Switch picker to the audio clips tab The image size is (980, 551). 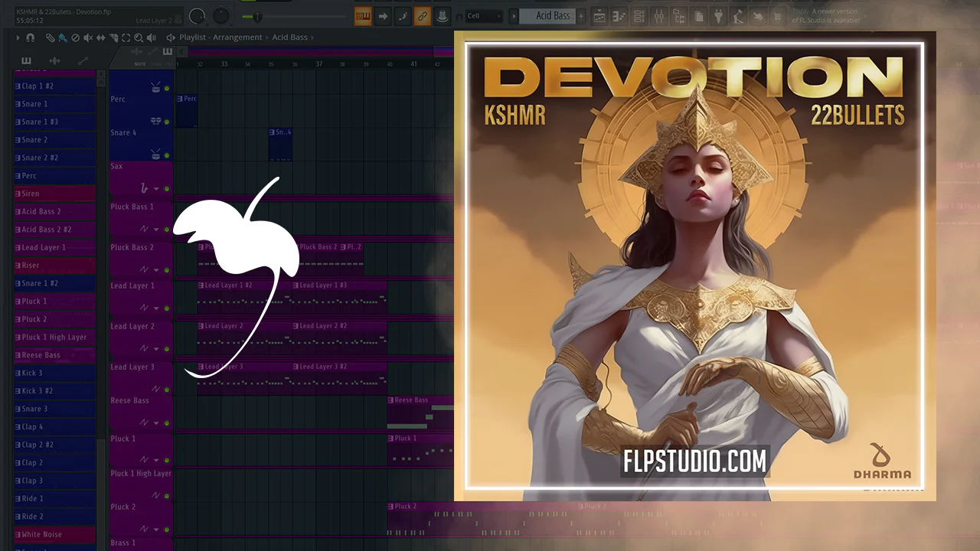coord(54,60)
